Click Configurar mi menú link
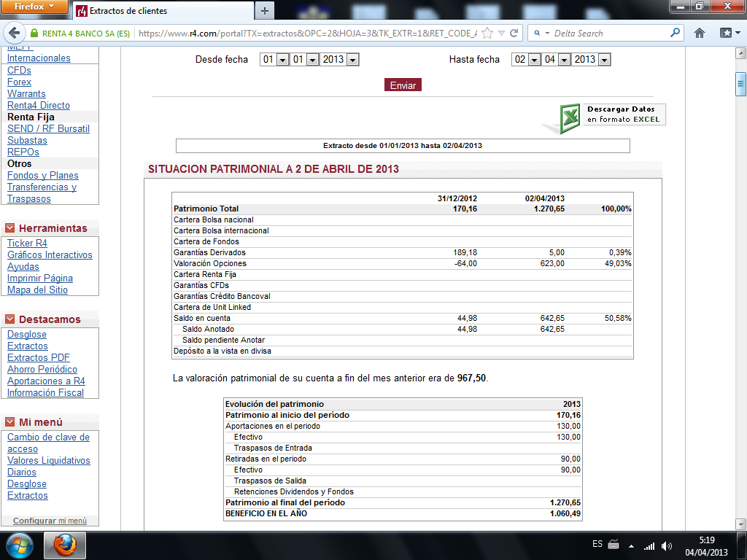This screenshot has width=747, height=560. [x=50, y=521]
